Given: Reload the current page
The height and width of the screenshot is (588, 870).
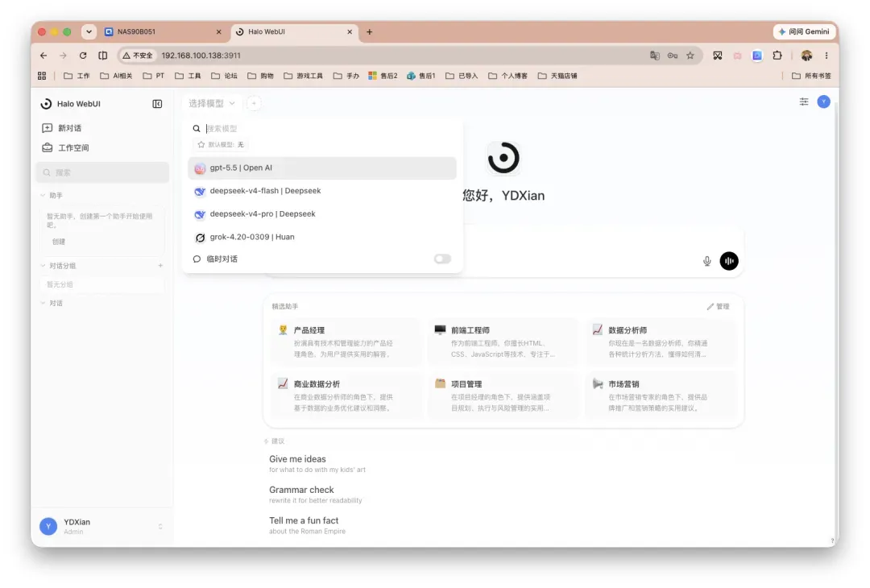Looking at the screenshot, I should tap(83, 56).
